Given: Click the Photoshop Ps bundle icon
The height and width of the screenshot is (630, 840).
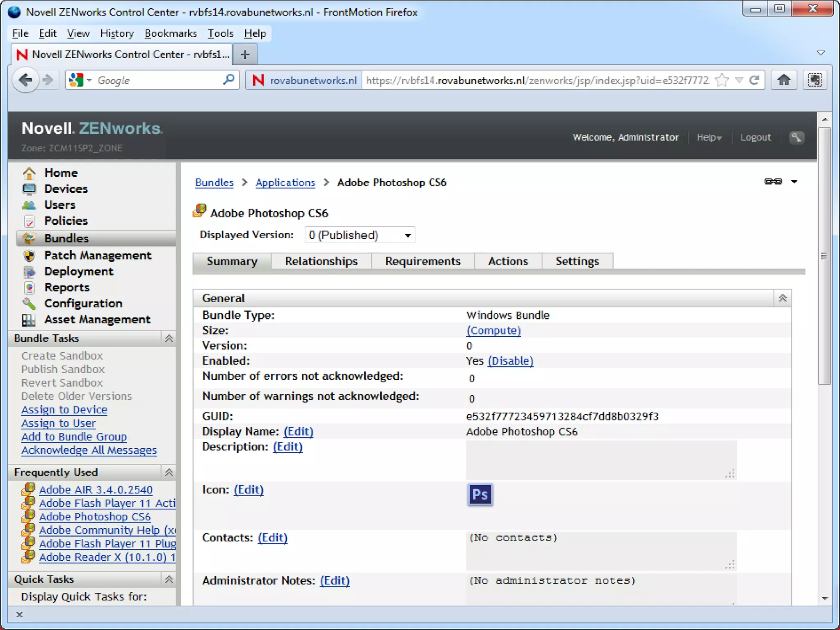Looking at the screenshot, I should [479, 495].
